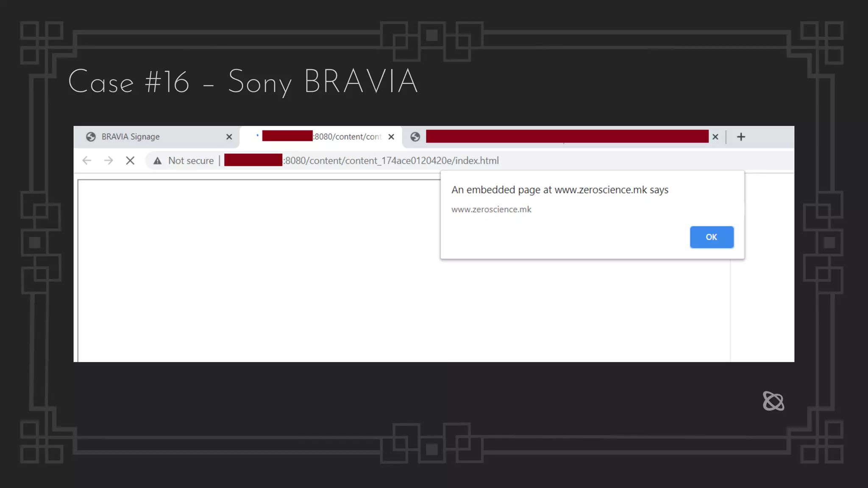The height and width of the screenshot is (488, 868).
Task: Open a new browser tab
Action: point(741,137)
